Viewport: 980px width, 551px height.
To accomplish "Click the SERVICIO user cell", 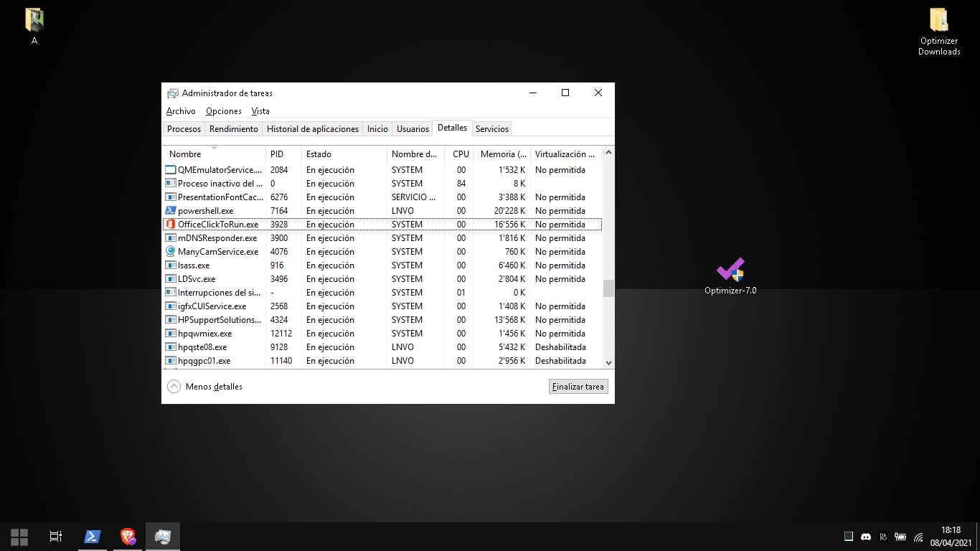I will [x=414, y=197].
